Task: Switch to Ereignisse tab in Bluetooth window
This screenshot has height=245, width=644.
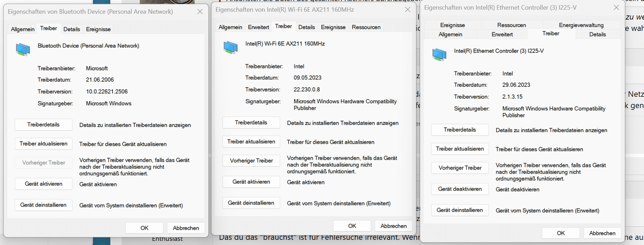Action: pos(98,29)
